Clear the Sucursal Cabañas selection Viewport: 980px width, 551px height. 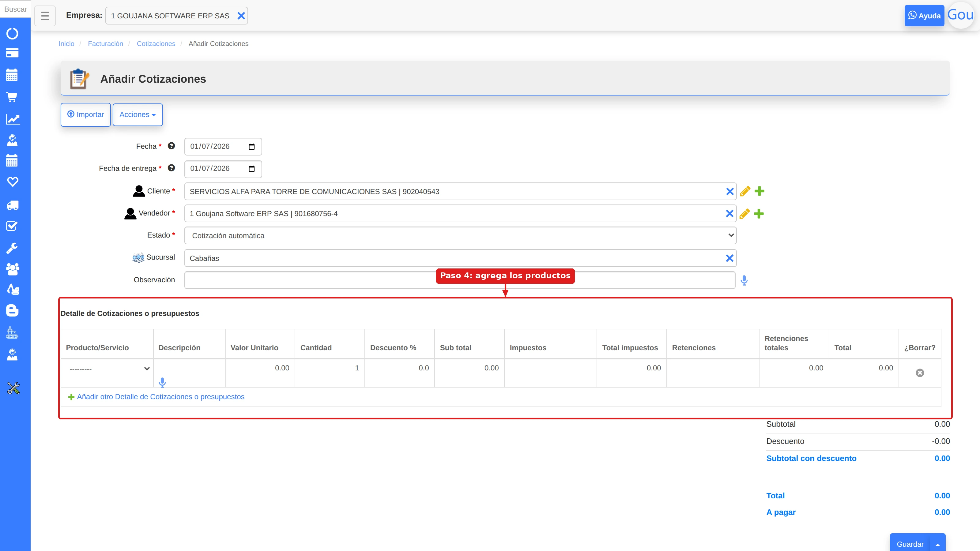[730, 258]
